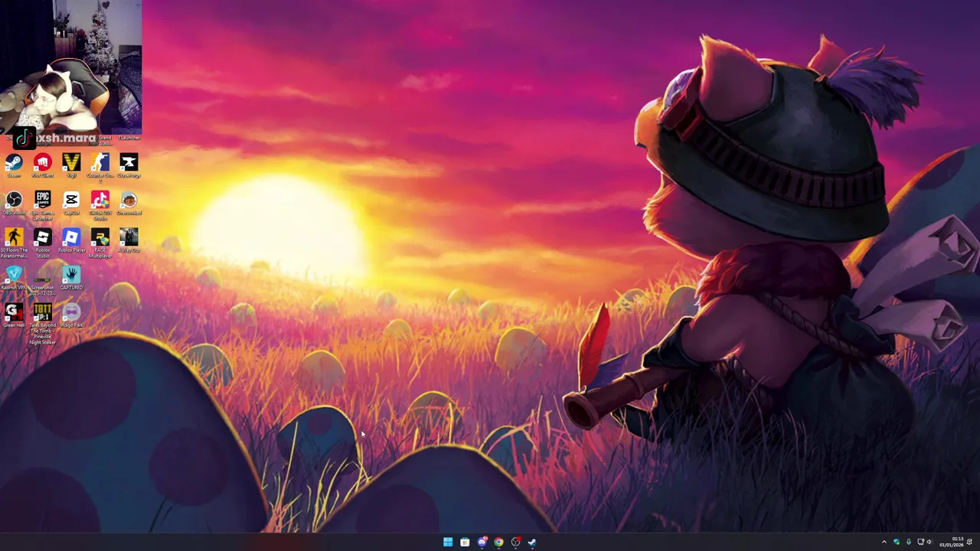980x551 pixels.
Task: Click the security shield tray icon
Action: tap(897, 542)
